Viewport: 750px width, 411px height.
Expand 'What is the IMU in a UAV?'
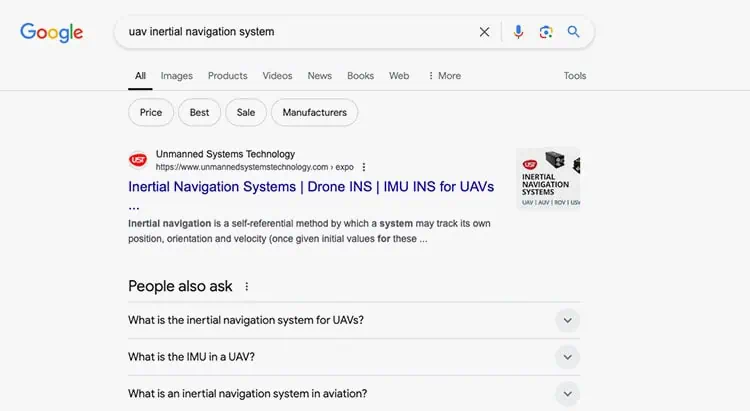click(x=354, y=357)
